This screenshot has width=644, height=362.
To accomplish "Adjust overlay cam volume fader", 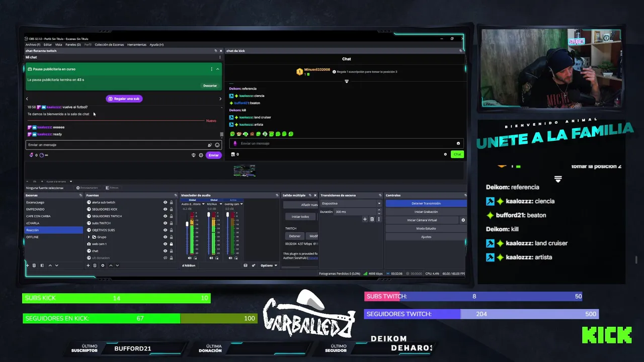I will (227, 215).
